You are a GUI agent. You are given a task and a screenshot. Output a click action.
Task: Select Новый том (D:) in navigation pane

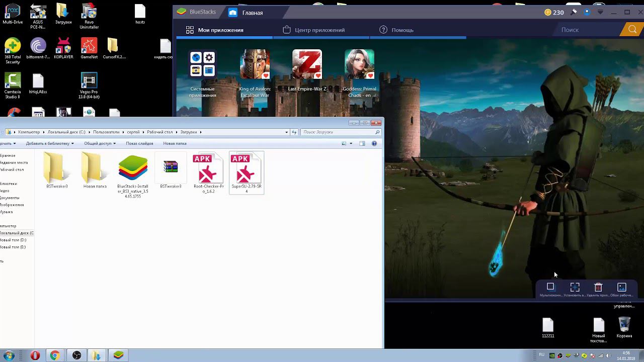[13, 240]
